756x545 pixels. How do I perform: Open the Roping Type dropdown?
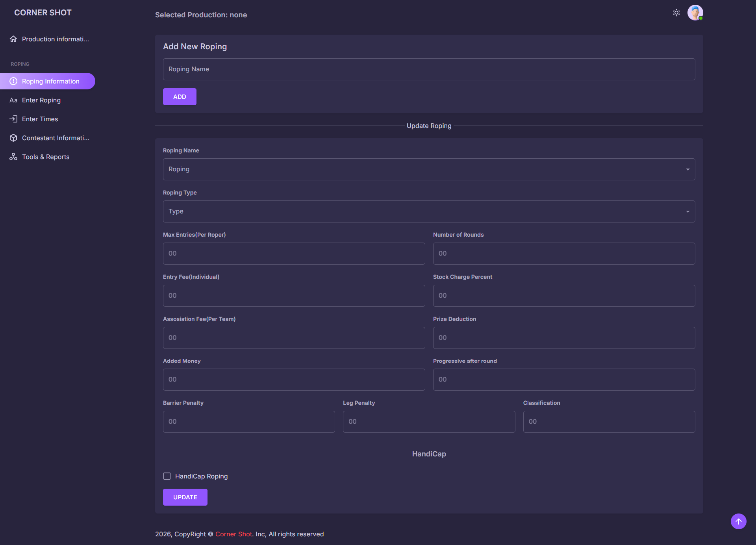[429, 211]
